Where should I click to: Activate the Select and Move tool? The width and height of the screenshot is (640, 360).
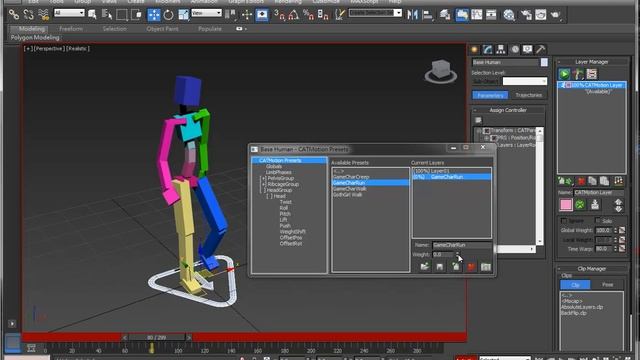(x=154, y=15)
